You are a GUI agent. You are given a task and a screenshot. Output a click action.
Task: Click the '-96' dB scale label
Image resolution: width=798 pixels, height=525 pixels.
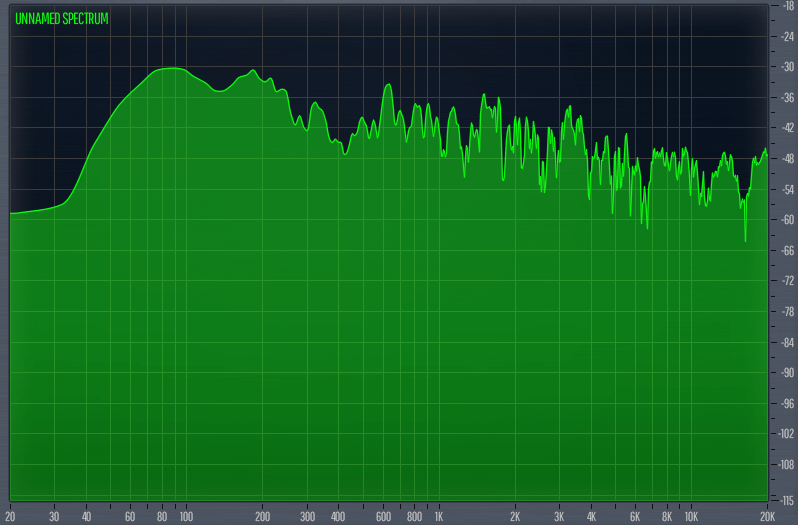tap(787, 404)
